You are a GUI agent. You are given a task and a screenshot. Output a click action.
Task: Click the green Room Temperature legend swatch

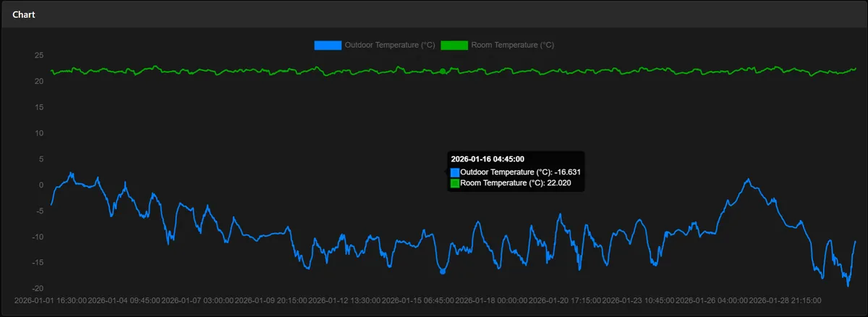point(454,45)
